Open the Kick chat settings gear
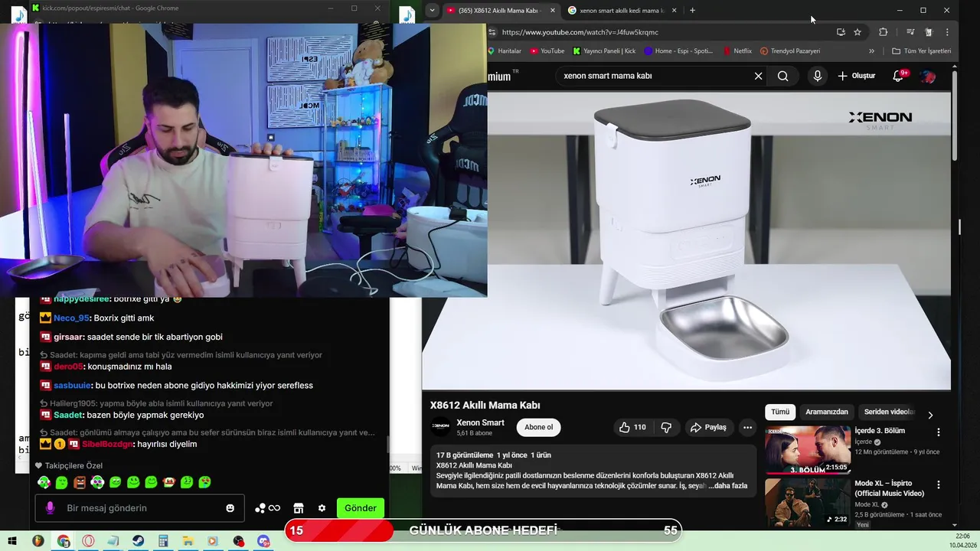 (322, 508)
